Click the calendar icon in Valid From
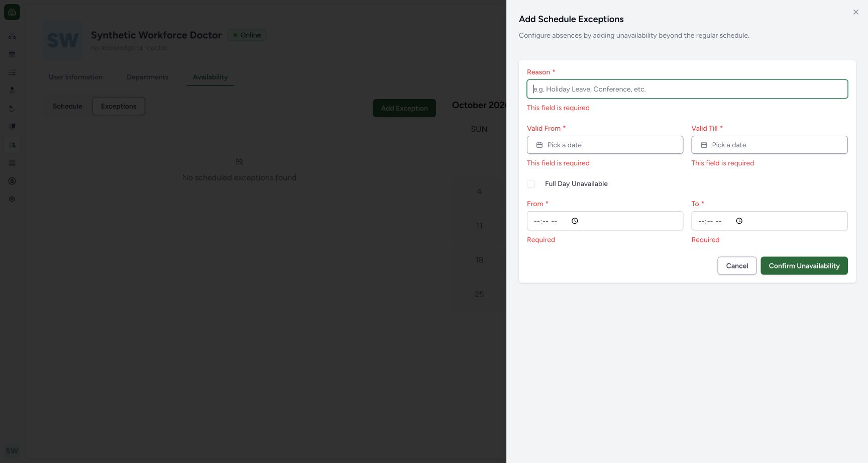This screenshot has height=463, width=868. click(x=539, y=145)
